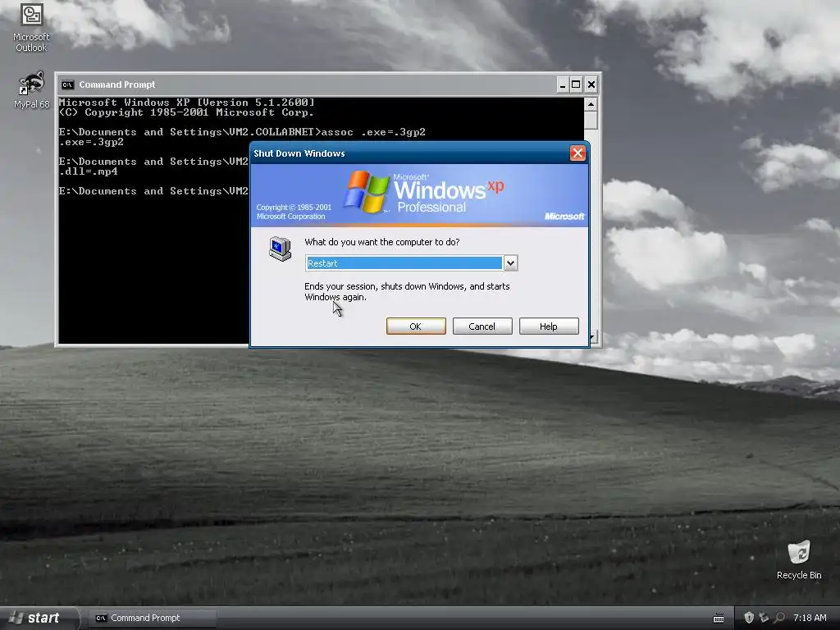Close the Command Prompt window
Screen dimensions: 840x630
point(591,84)
